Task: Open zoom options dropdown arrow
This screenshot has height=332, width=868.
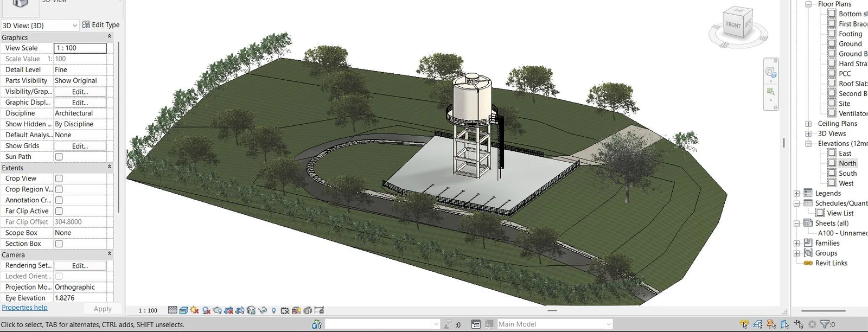Action: (771, 101)
